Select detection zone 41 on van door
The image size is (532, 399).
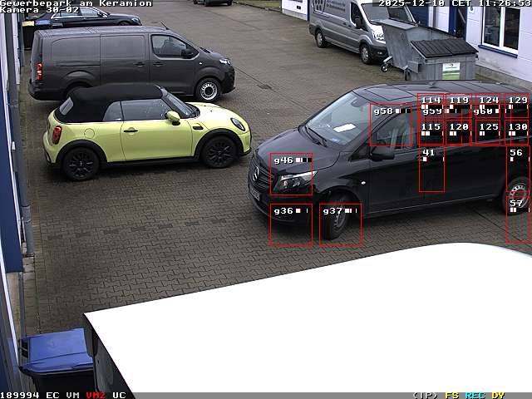click(x=431, y=169)
